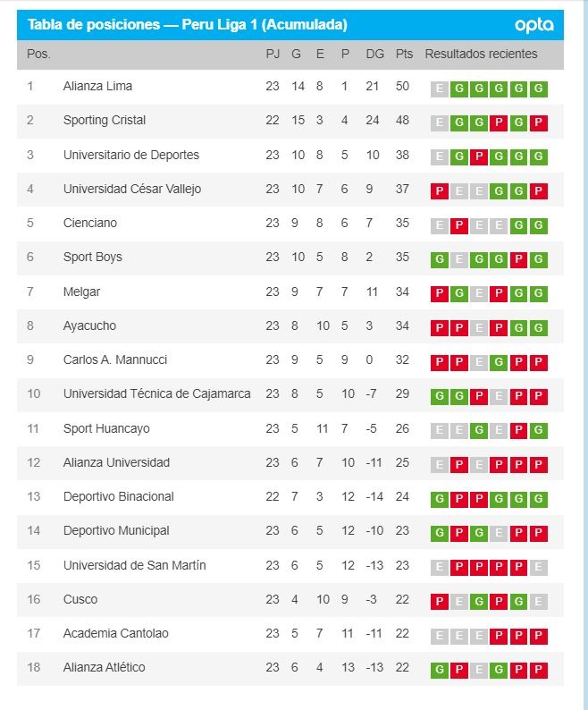The width and height of the screenshot is (588, 710).
Task: Click Sporting Cristal's last red P result badge
Action: 538,123
